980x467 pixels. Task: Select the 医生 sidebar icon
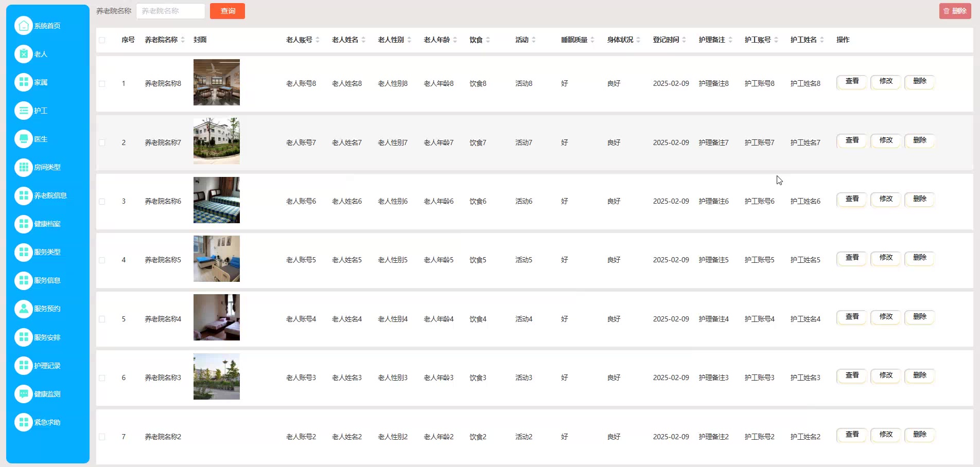pyautogui.click(x=24, y=139)
